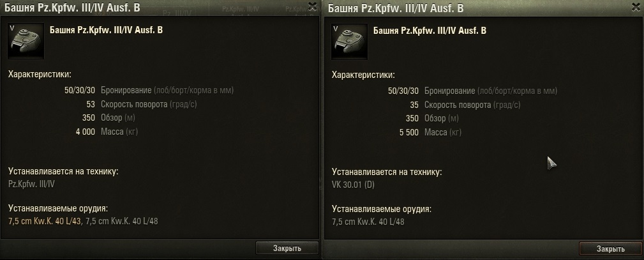Click turret icon in the VK 30.01 (D) dialog

[350, 42]
